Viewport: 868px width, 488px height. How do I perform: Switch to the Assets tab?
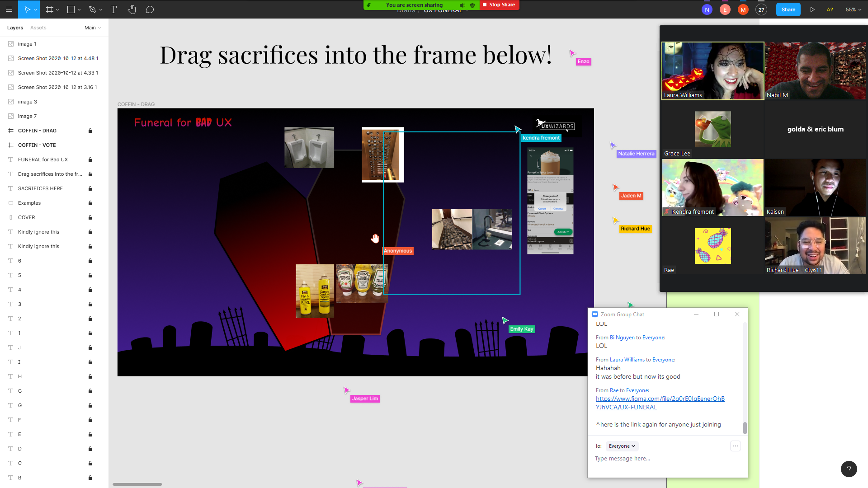[38, 28]
